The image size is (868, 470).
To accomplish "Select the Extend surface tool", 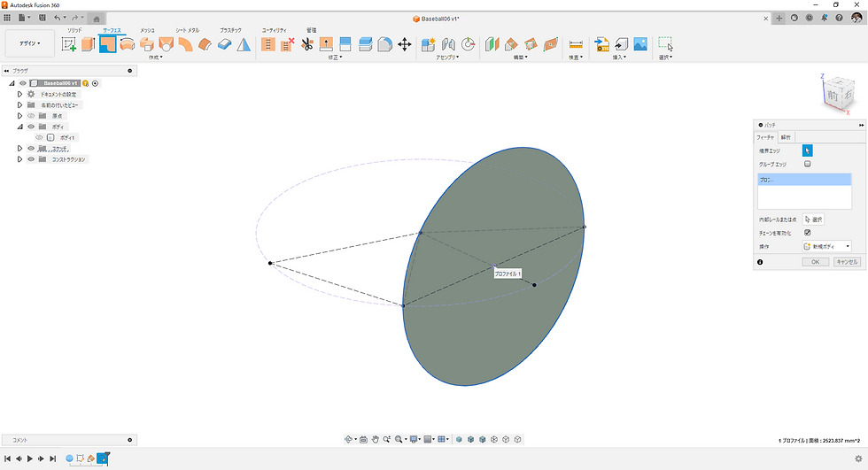I will pos(326,44).
